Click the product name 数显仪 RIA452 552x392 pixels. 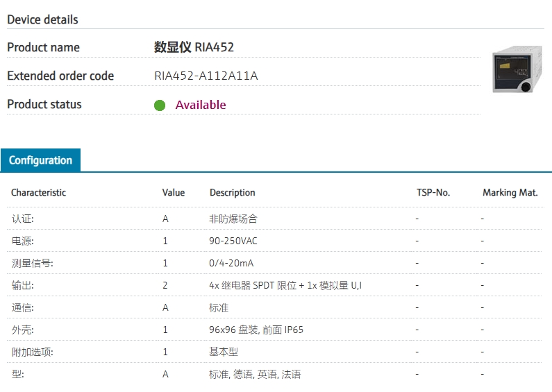[x=194, y=47]
